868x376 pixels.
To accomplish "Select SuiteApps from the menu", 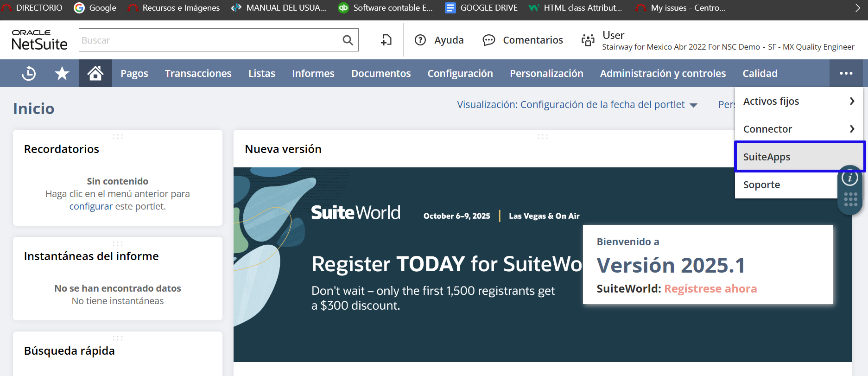I will coord(767,157).
